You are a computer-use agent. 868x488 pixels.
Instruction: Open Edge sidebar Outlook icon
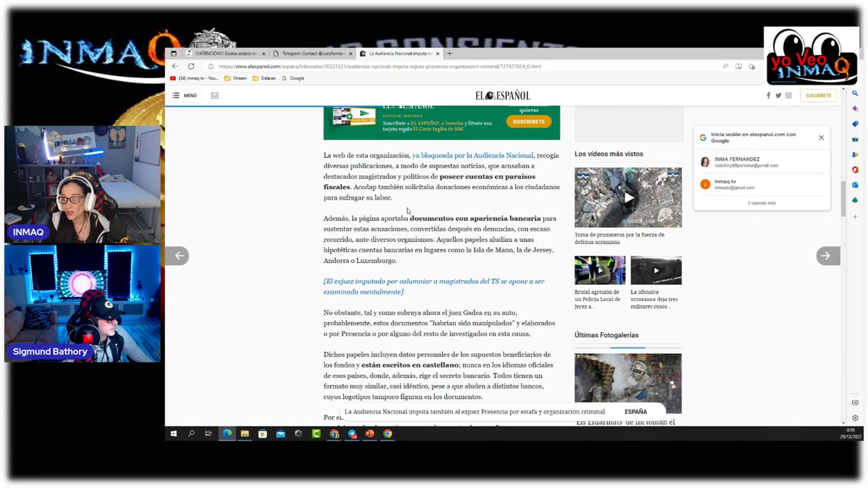855,184
